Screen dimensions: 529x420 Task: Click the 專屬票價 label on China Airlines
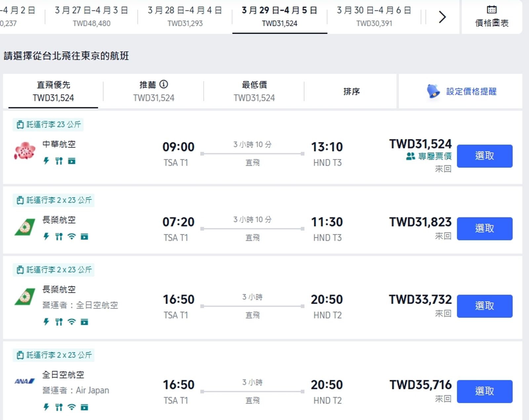(434, 156)
